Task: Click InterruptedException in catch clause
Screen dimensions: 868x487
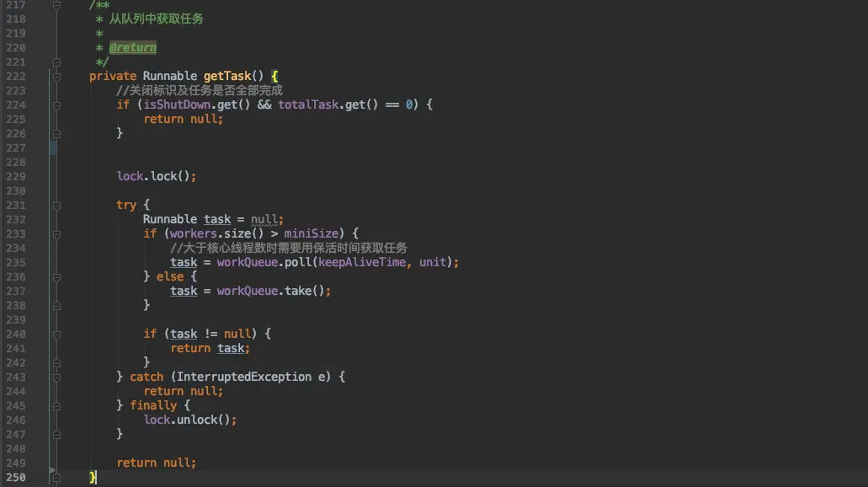Action: tap(244, 377)
